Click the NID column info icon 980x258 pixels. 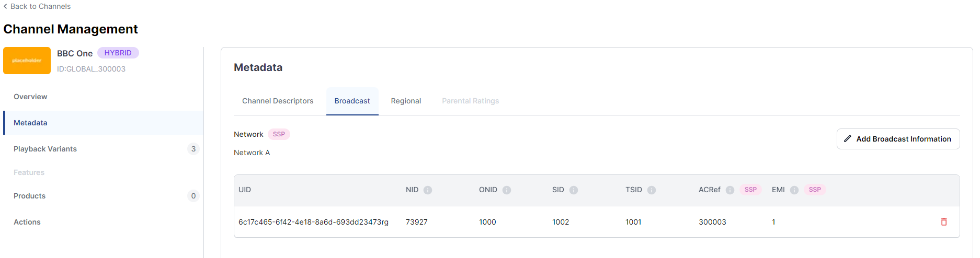428,190
